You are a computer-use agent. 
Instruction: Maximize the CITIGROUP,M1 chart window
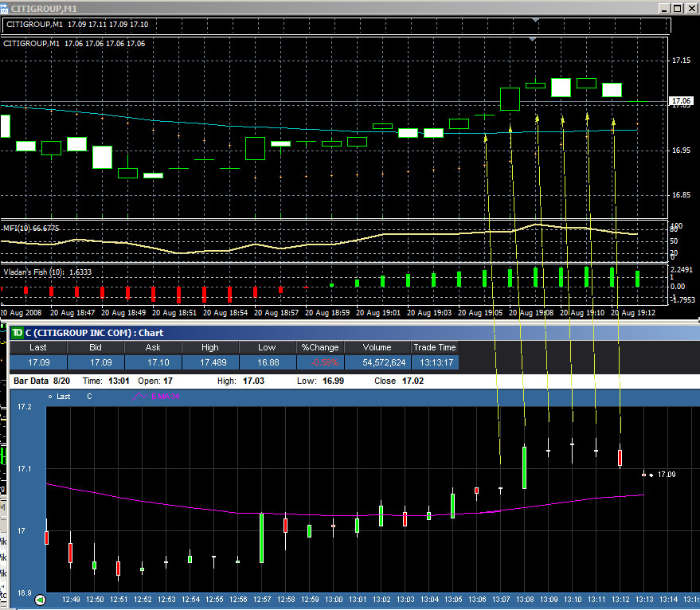[x=677, y=7]
